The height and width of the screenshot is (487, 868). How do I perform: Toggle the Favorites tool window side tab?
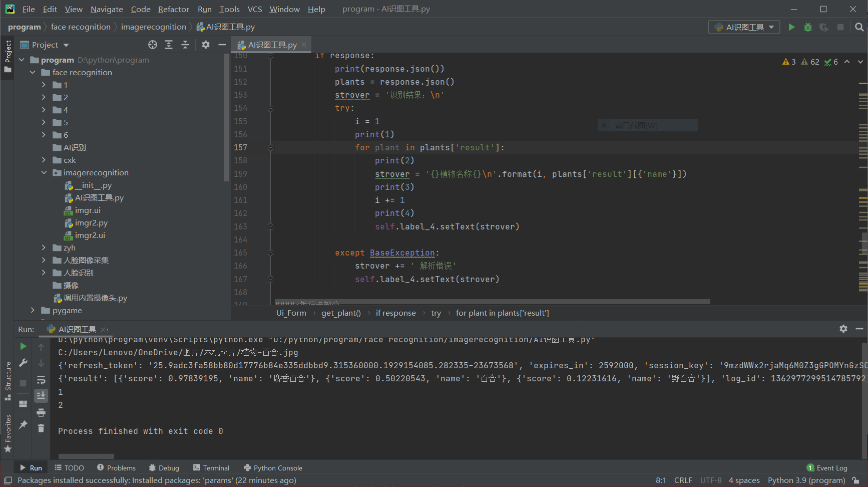8,434
